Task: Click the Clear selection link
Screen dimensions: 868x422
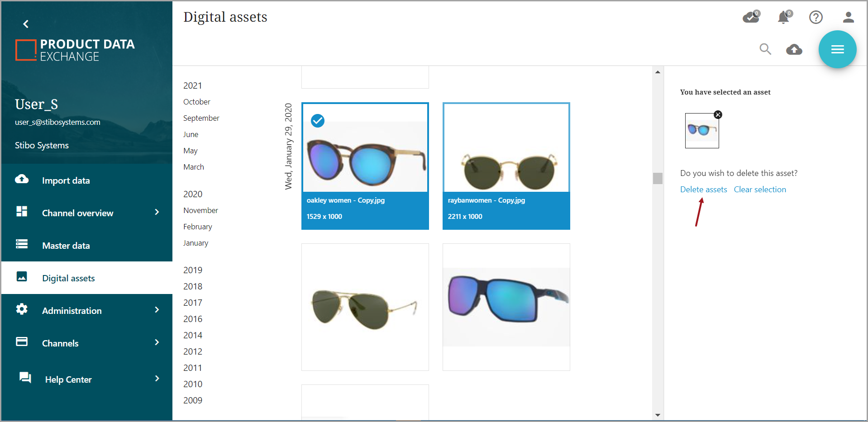Action: 760,190
